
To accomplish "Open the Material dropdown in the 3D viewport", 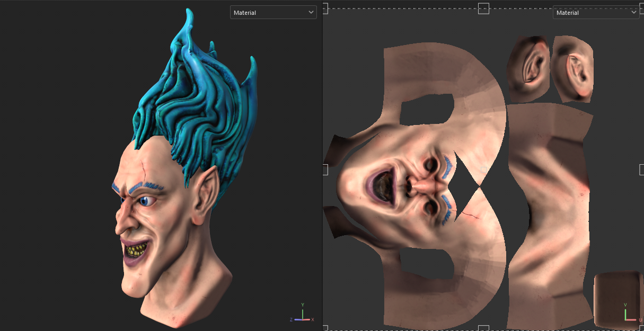I will (273, 12).
